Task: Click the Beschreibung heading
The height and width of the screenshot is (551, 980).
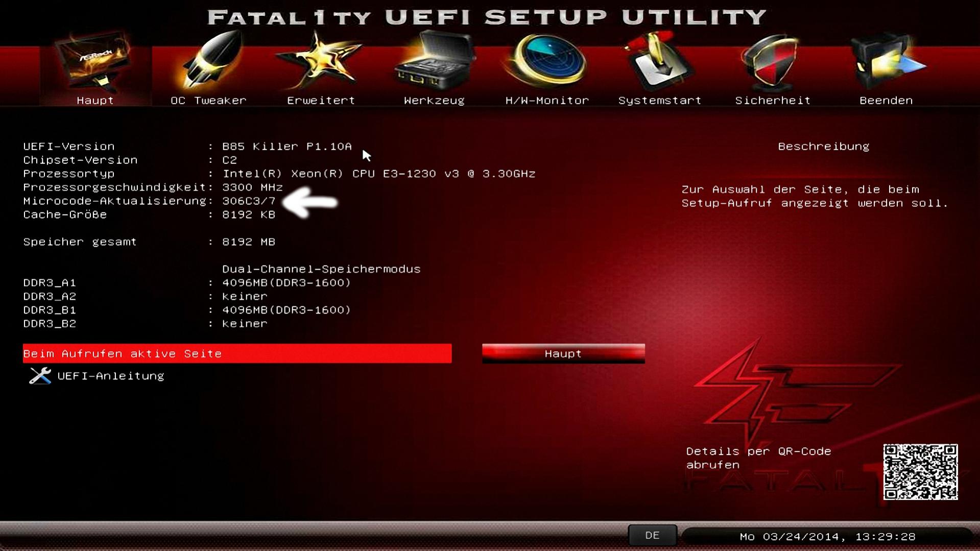Action: coord(823,147)
